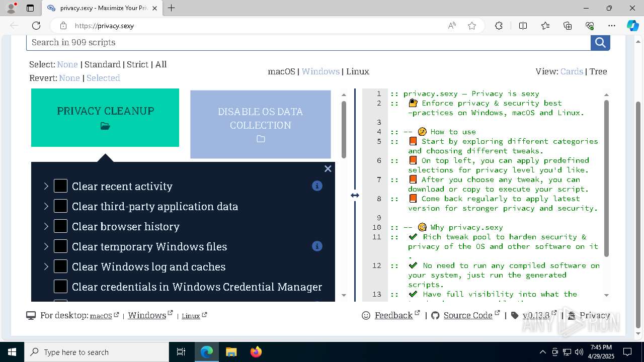644x362 pixels.
Task: Click the Search in 909 scripts field
Action: (308, 42)
